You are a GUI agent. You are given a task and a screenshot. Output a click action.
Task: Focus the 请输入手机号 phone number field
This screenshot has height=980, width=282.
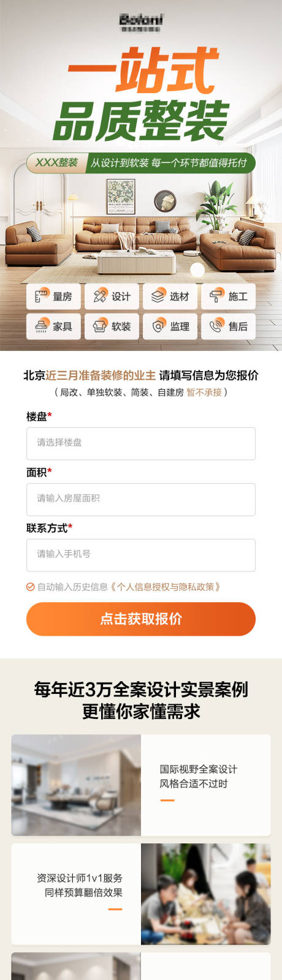[x=141, y=555]
